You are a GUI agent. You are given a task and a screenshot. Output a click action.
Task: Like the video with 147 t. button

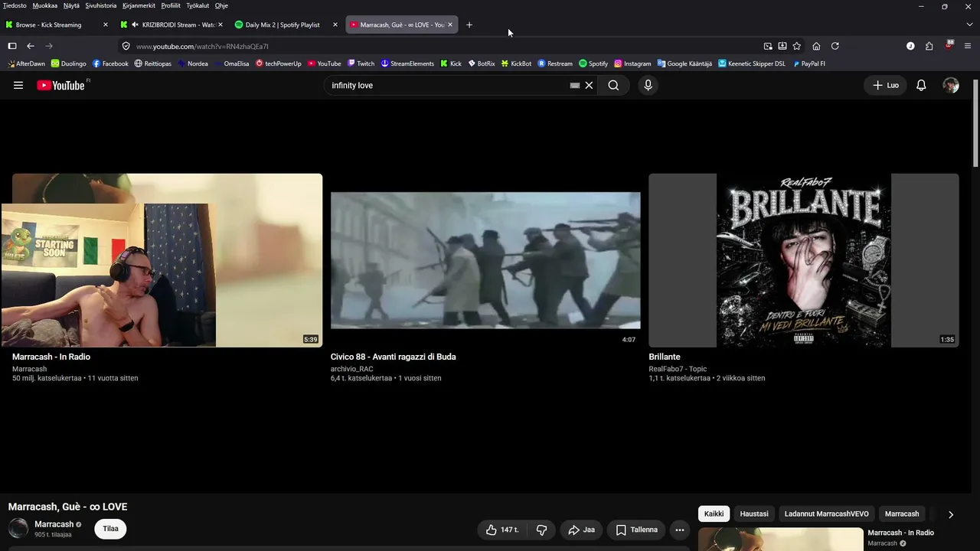[502, 530]
